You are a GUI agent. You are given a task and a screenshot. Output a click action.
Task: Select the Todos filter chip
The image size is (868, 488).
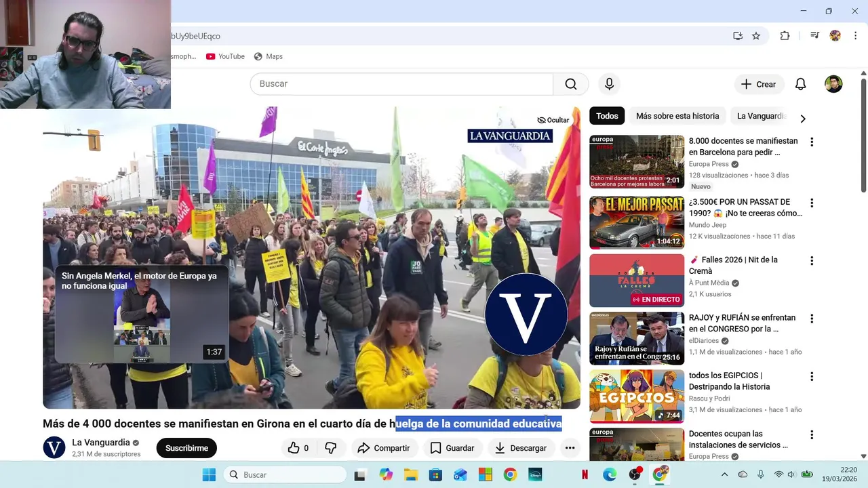point(607,116)
